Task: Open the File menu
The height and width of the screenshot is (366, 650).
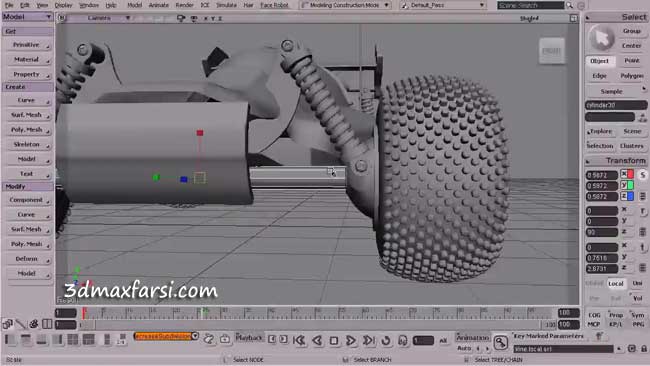Action: click(x=9, y=5)
